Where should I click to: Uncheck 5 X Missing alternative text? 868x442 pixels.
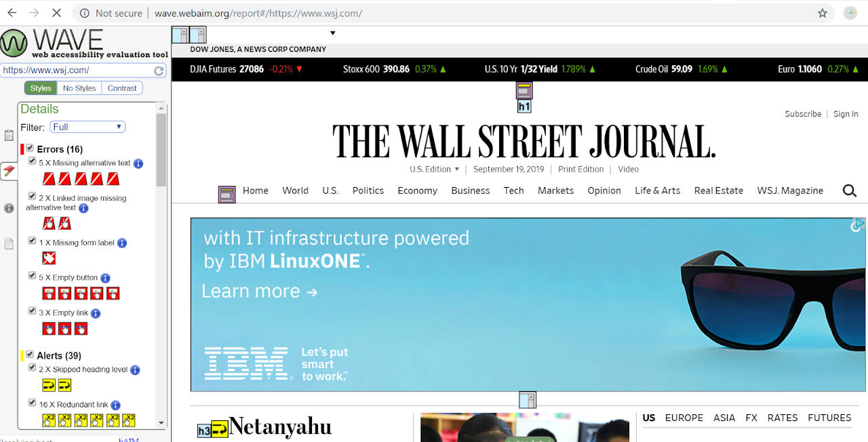[x=32, y=161]
